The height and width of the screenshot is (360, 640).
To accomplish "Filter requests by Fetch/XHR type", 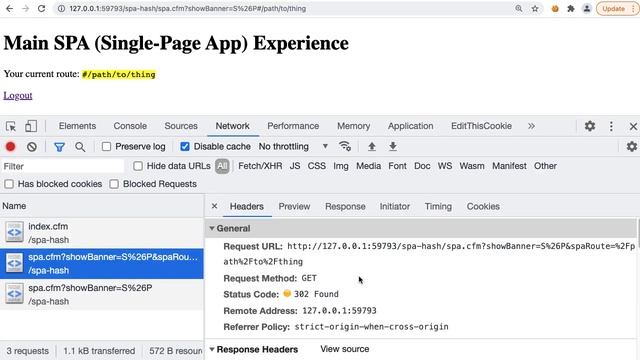I will [x=260, y=166].
